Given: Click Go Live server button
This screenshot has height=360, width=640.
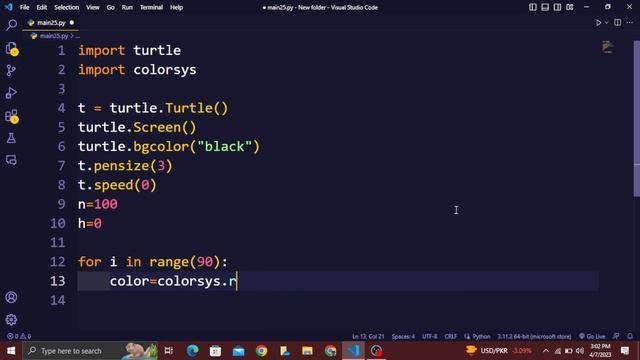Looking at the screenshot, I should click(592, 336).
